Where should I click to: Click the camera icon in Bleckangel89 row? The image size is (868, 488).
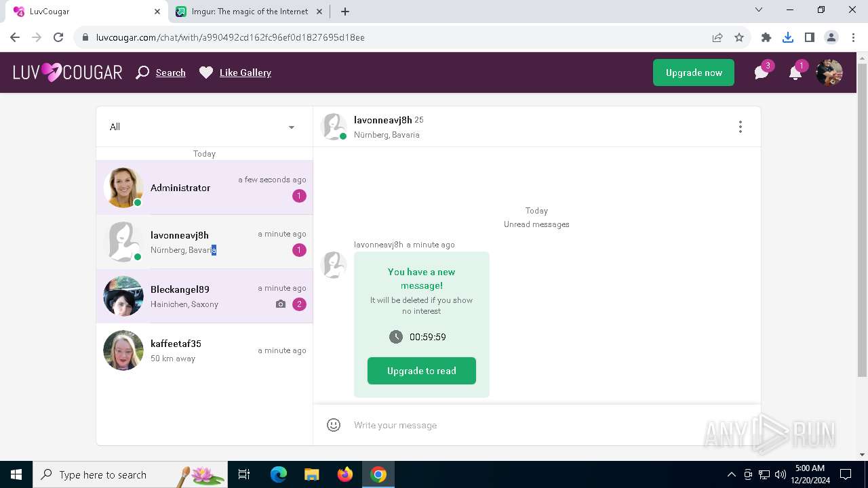click(281, 304)
